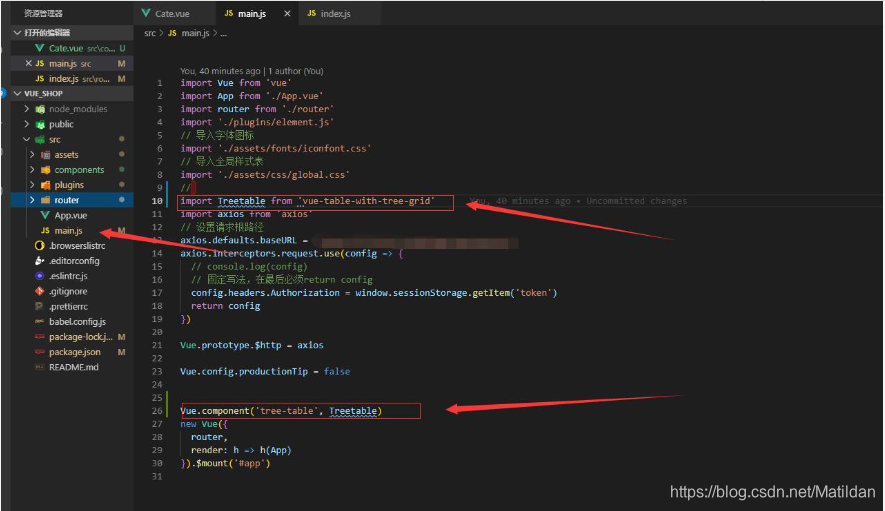Open package-lock.json file
Screen dimensions: 885x511
click(81, 337)
